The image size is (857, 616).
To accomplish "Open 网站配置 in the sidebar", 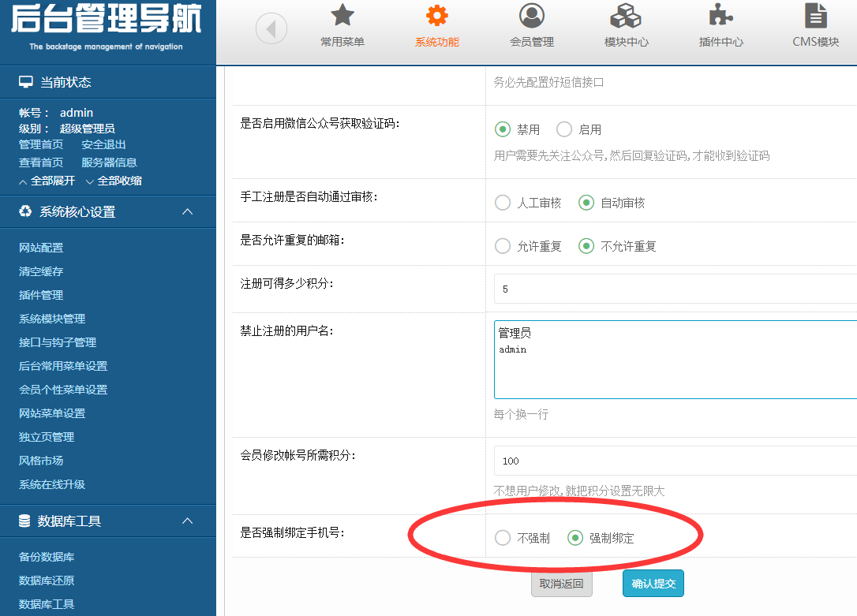I will coord(41,248).
